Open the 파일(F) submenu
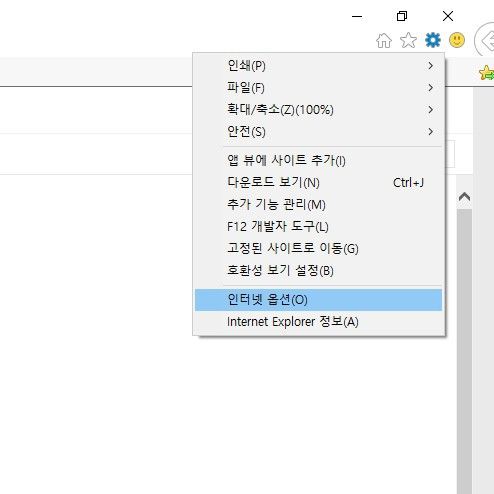 coord(318,88)
